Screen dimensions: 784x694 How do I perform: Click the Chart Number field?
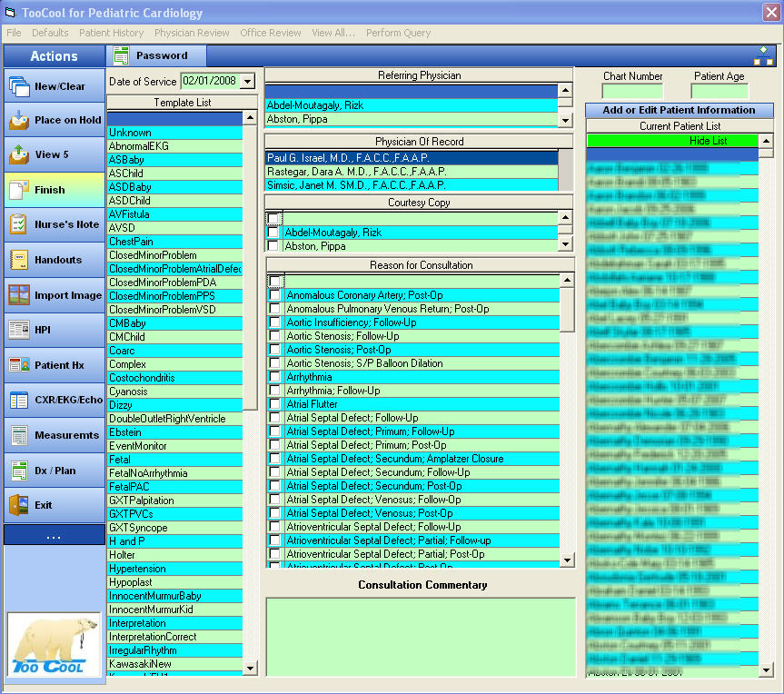pos(632,92)
